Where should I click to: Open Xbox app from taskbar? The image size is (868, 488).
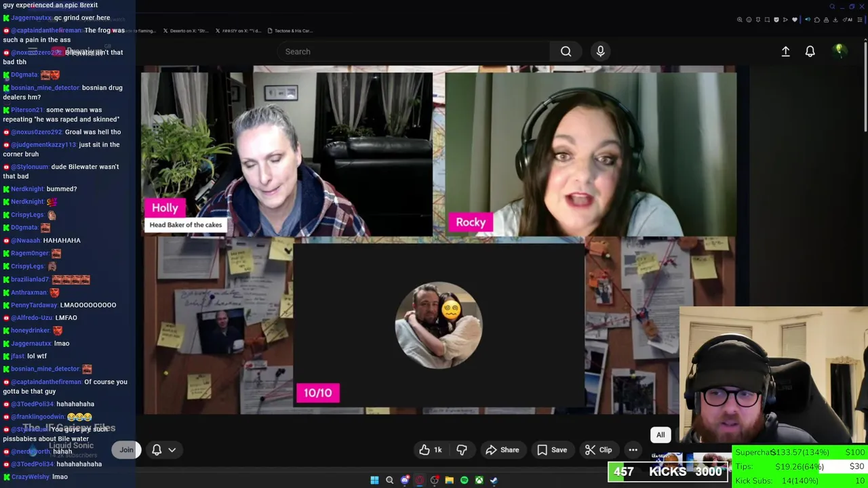click(x=479, y=481)
